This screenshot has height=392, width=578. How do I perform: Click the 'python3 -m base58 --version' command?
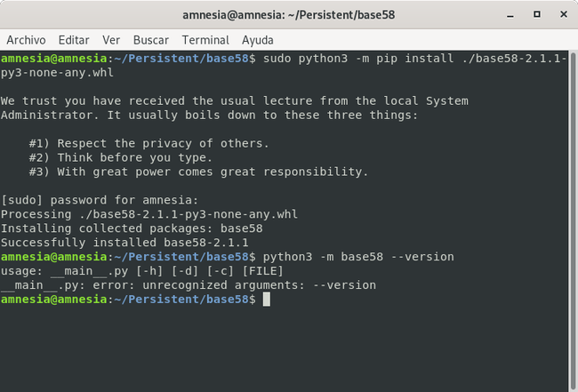tap(358, 257)
